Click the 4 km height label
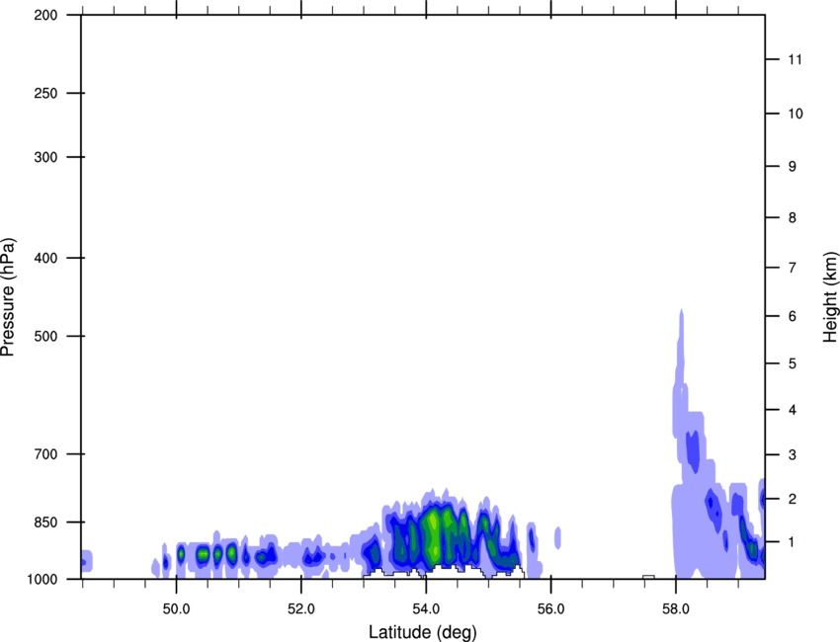Screen dimensions: 840x642 tap(793, 410)
